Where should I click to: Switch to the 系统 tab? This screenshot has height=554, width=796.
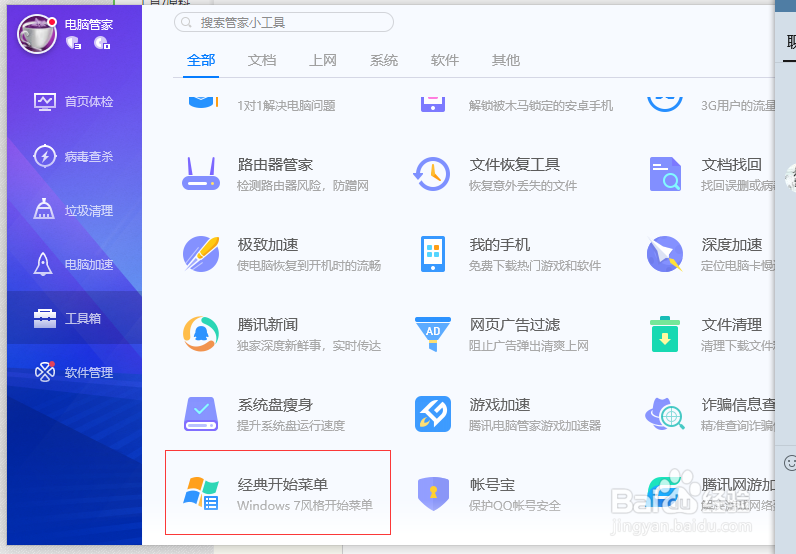click(384, 60)
